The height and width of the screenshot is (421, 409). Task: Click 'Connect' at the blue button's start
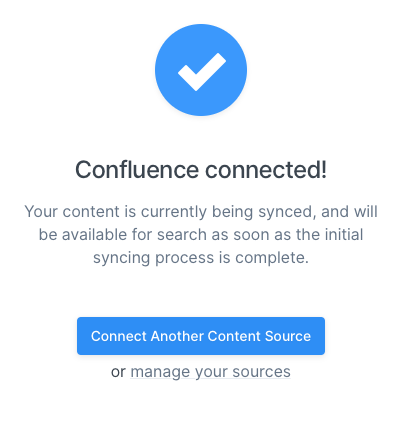tap(119, 336)
